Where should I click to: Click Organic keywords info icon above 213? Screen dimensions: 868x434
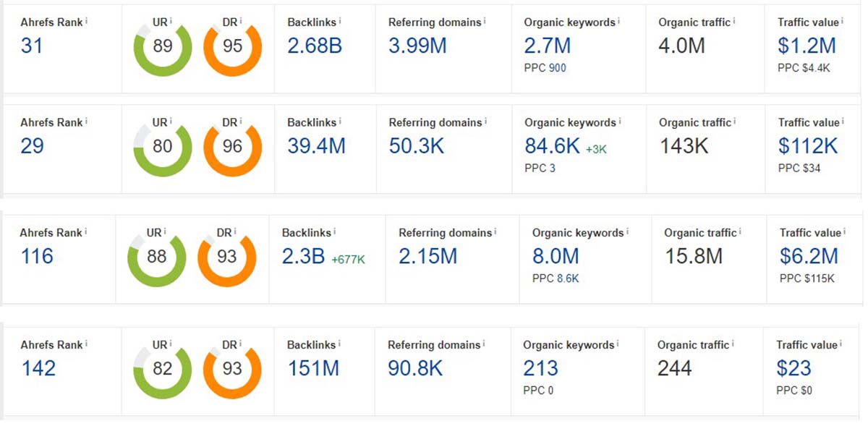coord(619,344)
